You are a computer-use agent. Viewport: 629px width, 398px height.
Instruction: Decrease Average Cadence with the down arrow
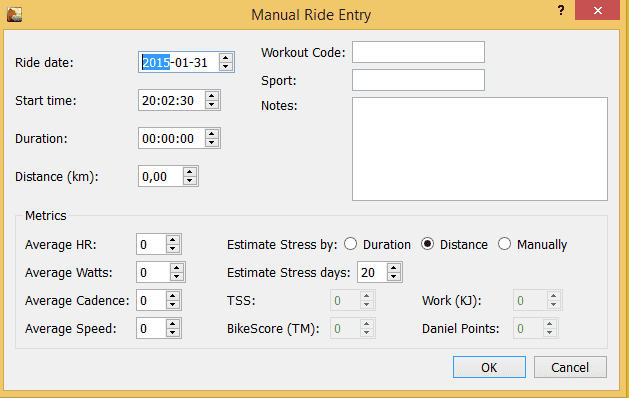click(x=172, y=305)
